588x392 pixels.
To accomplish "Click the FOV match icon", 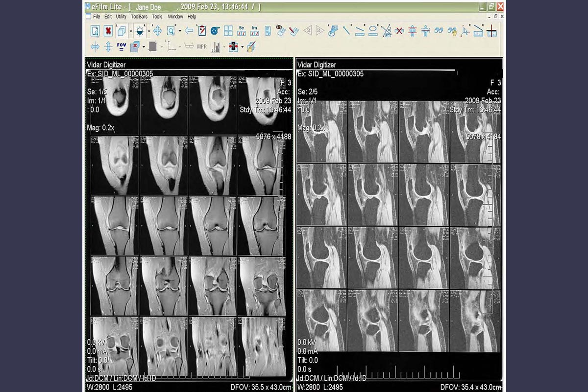I will click(122, 46).
